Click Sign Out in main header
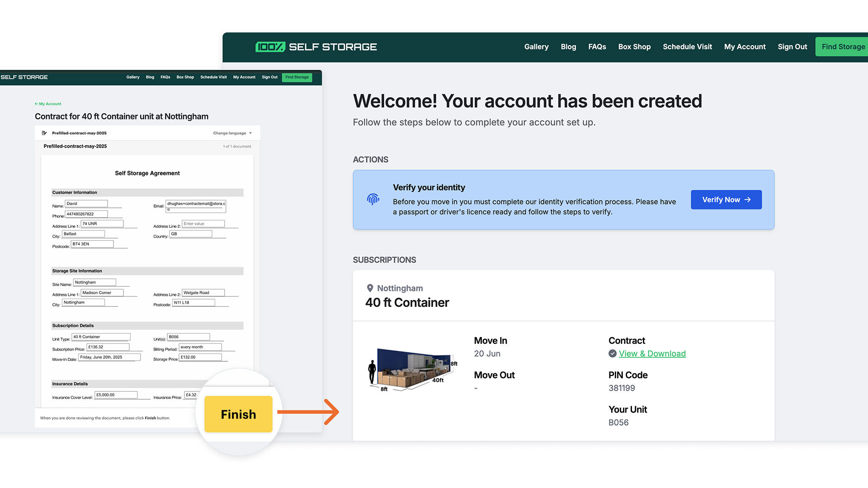 (x=792, y=47)
